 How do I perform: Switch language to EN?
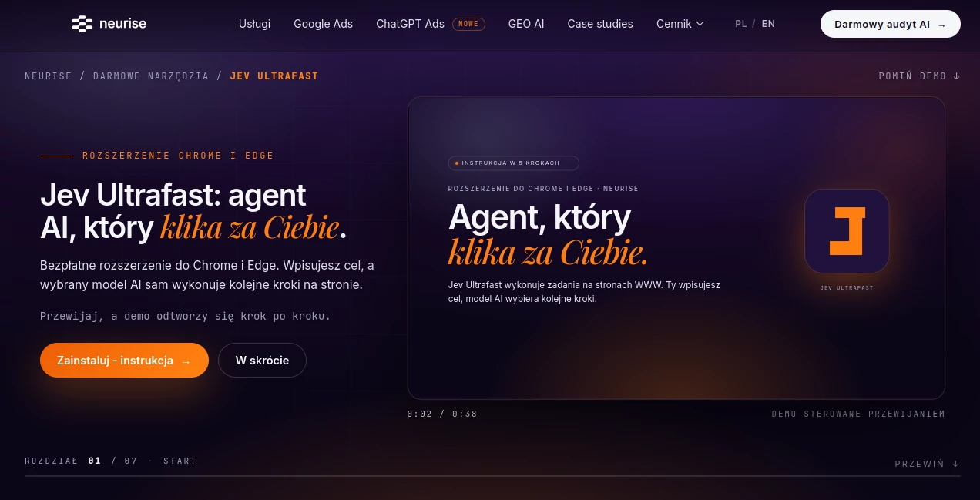tap(768, 24)
